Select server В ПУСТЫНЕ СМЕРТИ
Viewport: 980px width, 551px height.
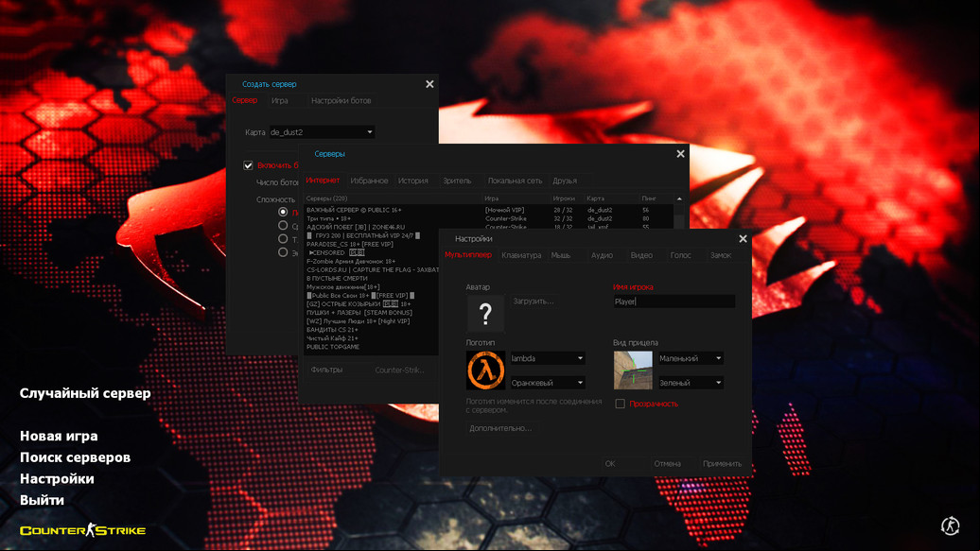pos(371,278)
